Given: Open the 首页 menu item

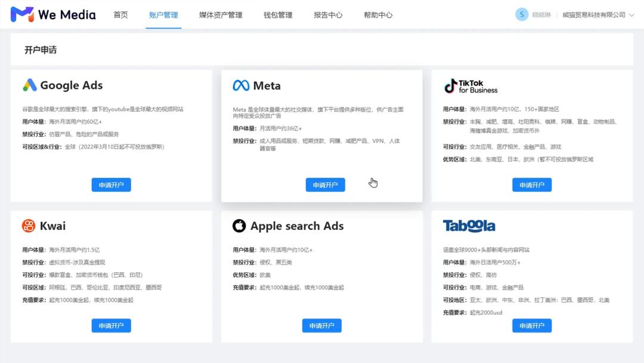Looking at the screenshot, I should 121,15.
